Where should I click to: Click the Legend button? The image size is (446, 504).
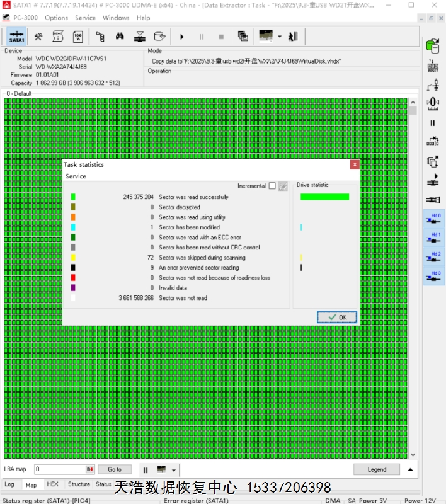point(376,469)
